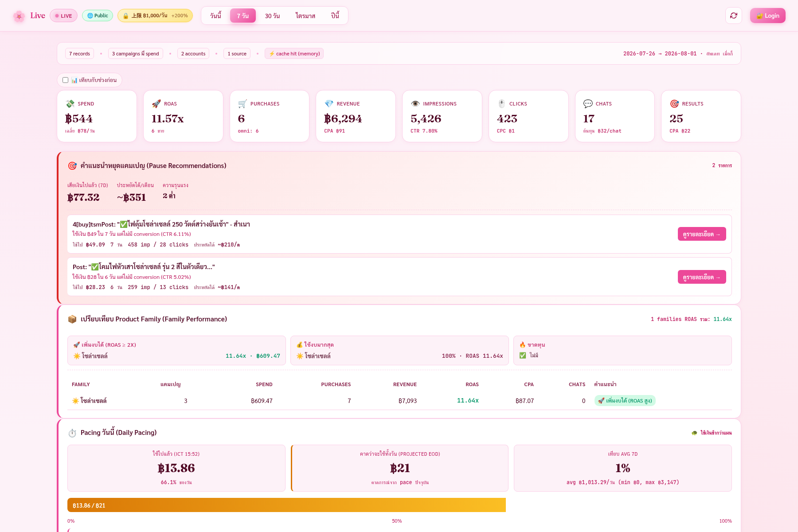Click the refresh icon button
This screenshot has height=532, width=798.
coord(734,16)
